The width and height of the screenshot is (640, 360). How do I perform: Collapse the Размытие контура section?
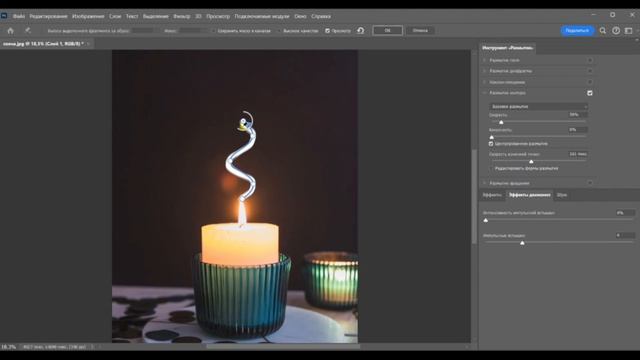484,93
